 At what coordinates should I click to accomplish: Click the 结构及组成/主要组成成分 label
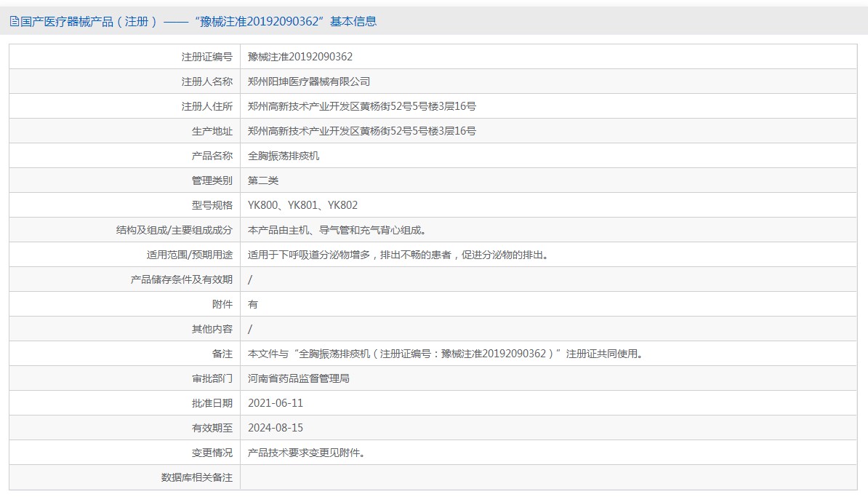coord(174,230)
